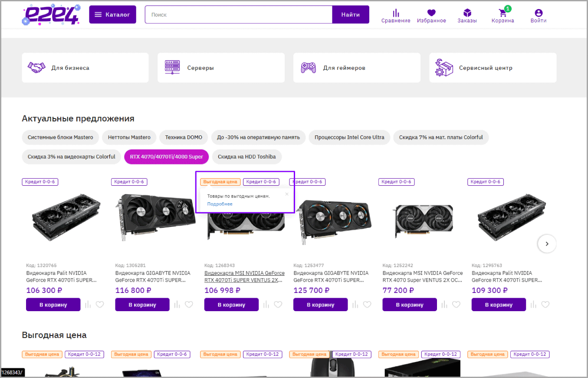
Task: Focus the Поиск search input field
Action: [x=239, y=15]
